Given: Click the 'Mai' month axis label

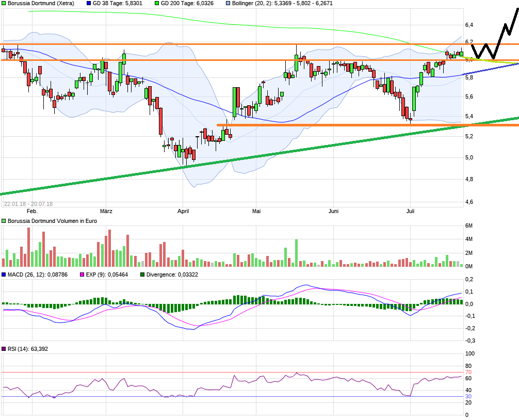Looking at the screenshot, I should [256, 211].
